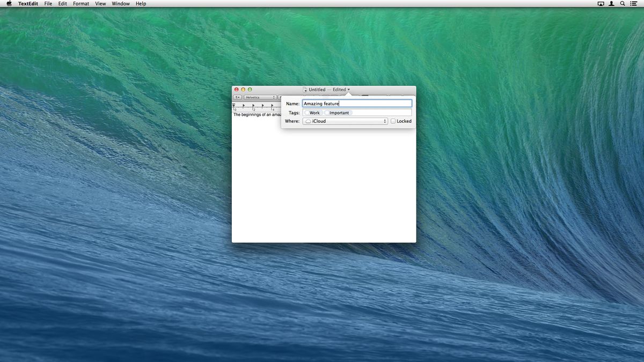Select the Work tag token
Screen dimensions: 644x362
point(313,113)
